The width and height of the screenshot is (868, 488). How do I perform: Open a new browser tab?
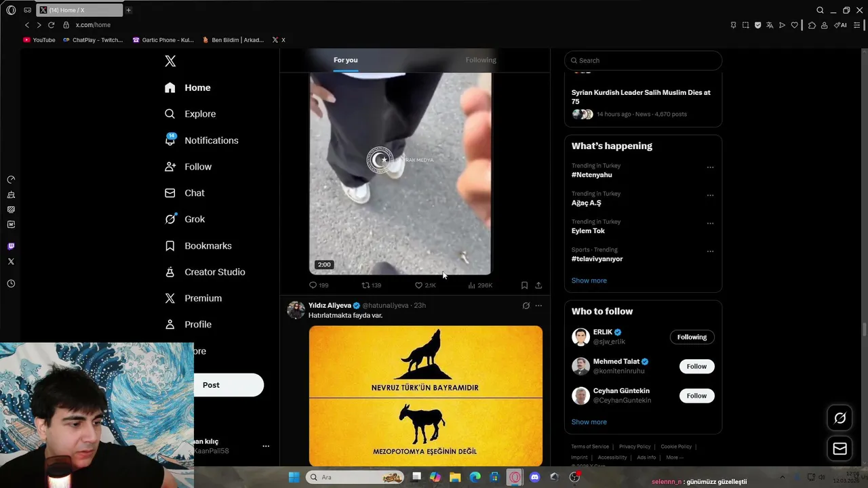point(128,10)
